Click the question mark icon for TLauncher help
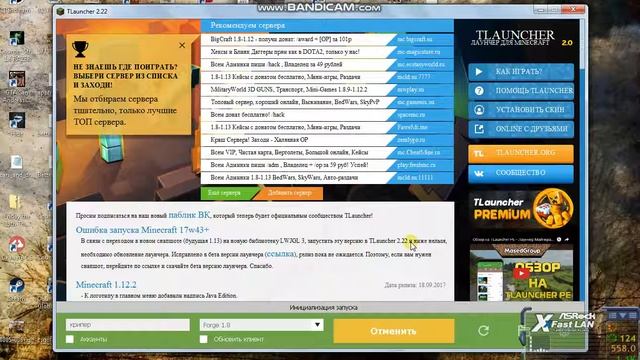Screen dimensions: 640x360 click(479, 91)
